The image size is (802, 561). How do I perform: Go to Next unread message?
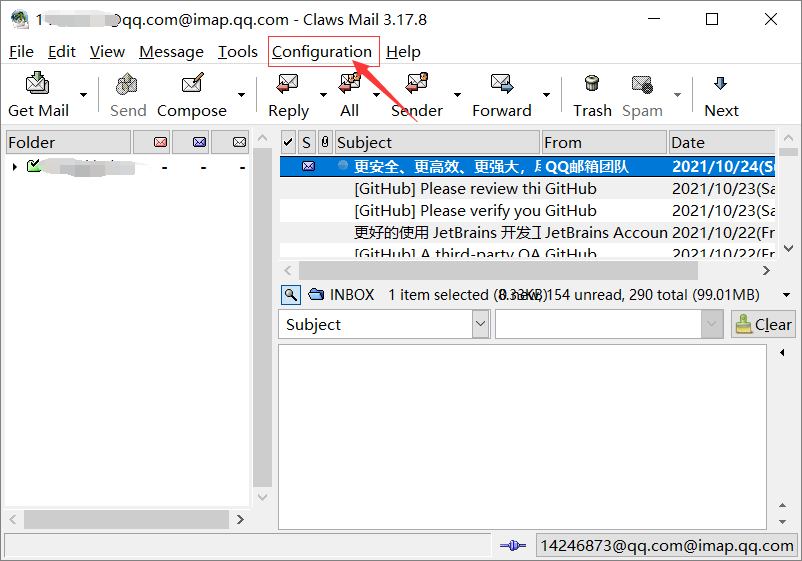721,95
